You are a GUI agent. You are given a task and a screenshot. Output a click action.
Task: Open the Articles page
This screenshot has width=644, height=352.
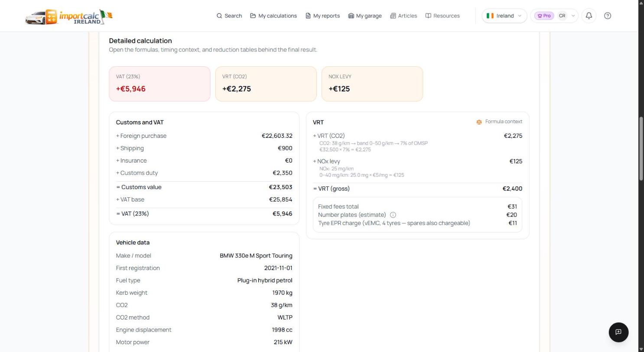403,16
